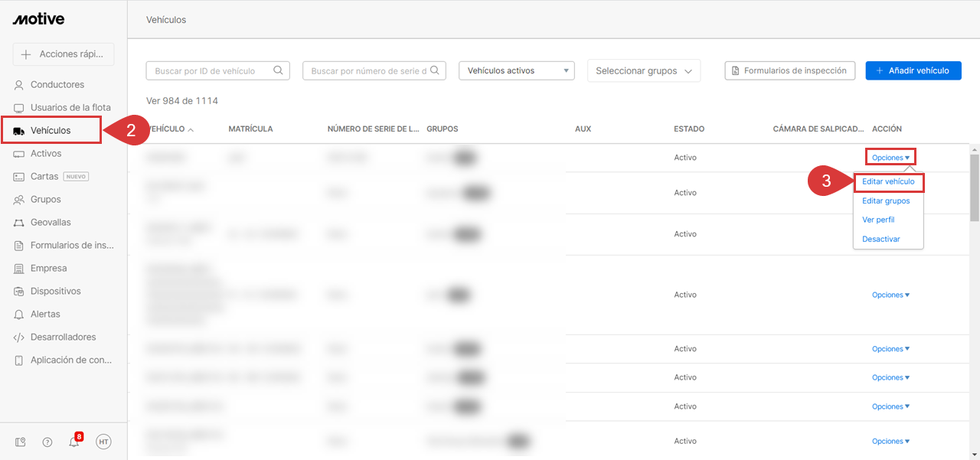Collapse the opened Opciones dropdown in first row
Image resolution: width=980 pixels, height=460 pixels.
890,158
